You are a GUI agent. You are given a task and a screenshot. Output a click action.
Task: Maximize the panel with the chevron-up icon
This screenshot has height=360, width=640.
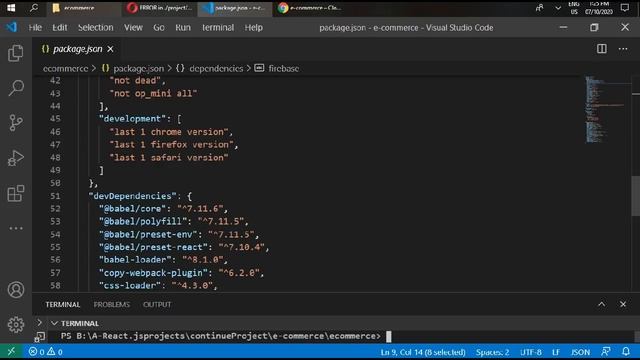click(x=602, y=304)
